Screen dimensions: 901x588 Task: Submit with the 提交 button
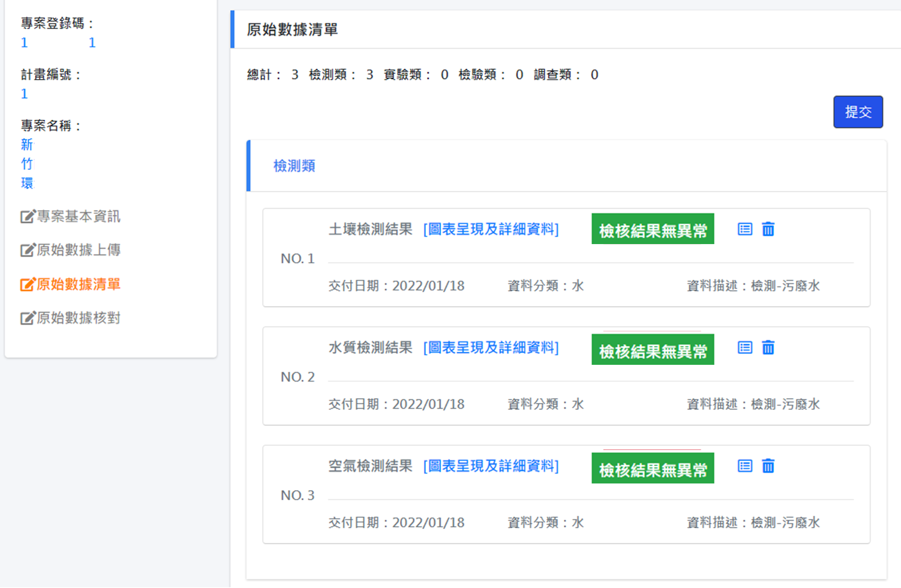click(x=858, y=112)
